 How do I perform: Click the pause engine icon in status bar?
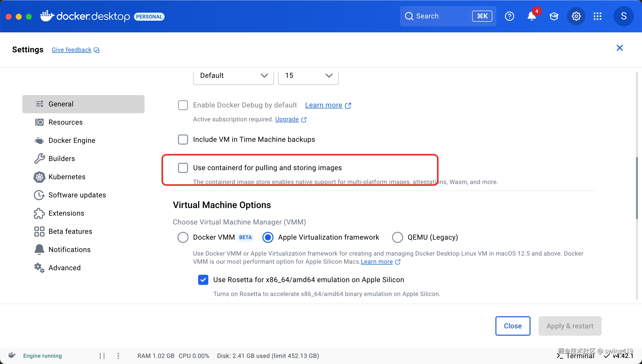pyautogui.click(x=102, y=356)
